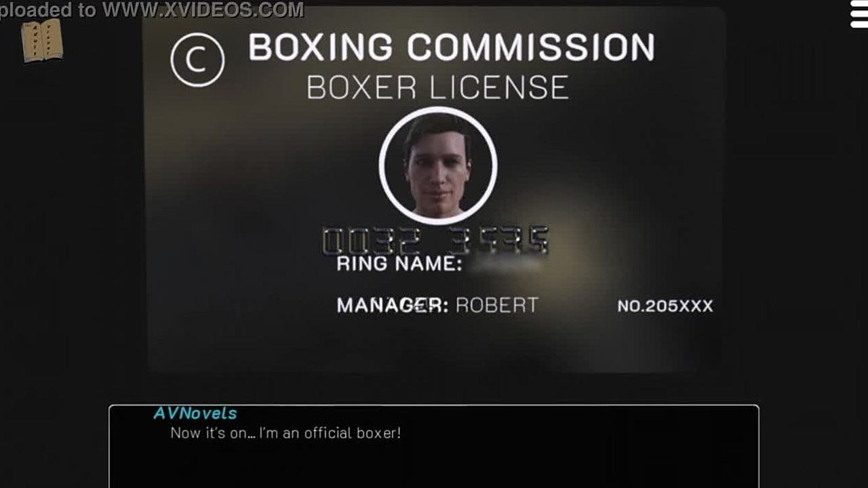This screenshot has height=488, width=868.
Task: Open the journal book icon
Action: coord(41,41)
